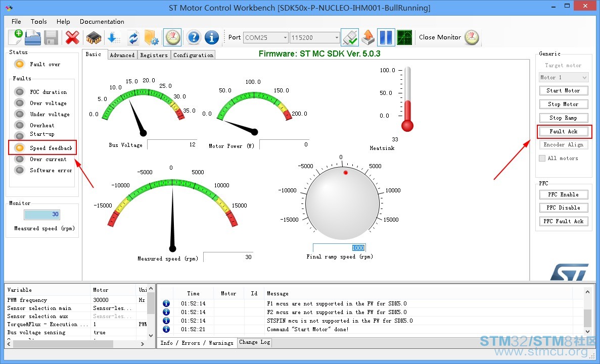This screenshot has height=364, width=600.
Task: Click the Over current fault indicator
Action: [20, 159]
